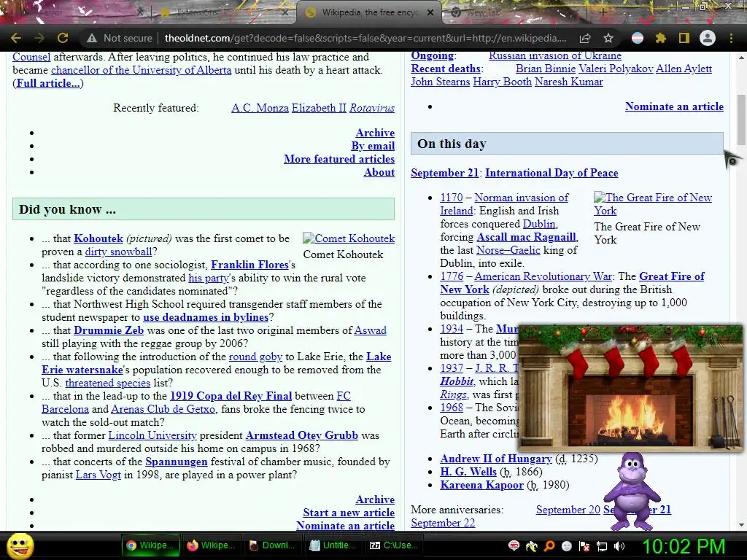The image size is (747, 560).
Task: Open The Great Fire of New York image
Action: tap(653, 204)
